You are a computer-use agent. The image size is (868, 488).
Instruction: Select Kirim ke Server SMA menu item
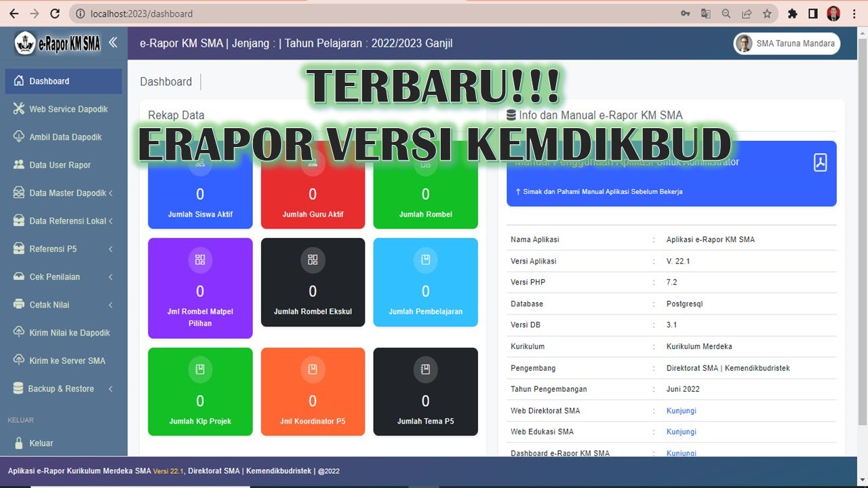point(64,361)
